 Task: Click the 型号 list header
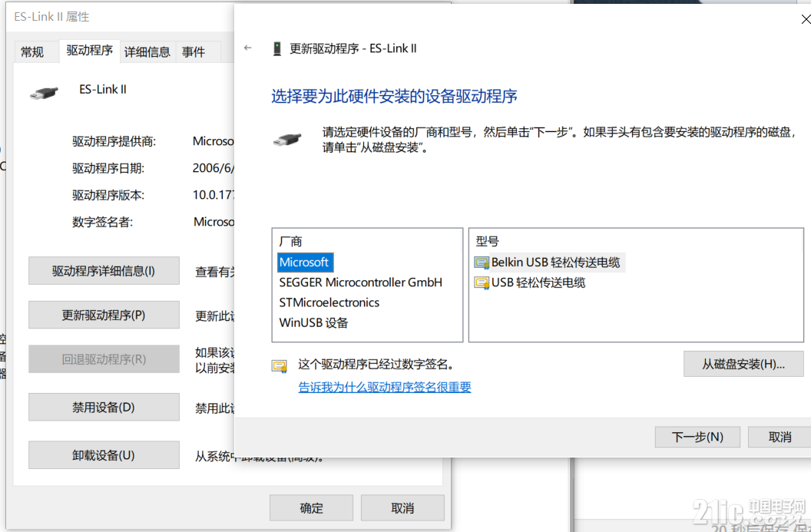pos(487,242)
